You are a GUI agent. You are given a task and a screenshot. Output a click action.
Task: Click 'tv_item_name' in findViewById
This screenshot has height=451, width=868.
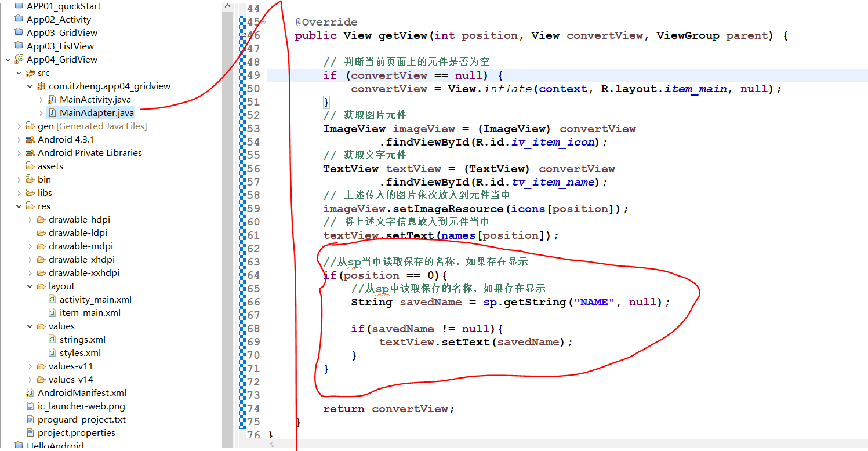[553, 182]
